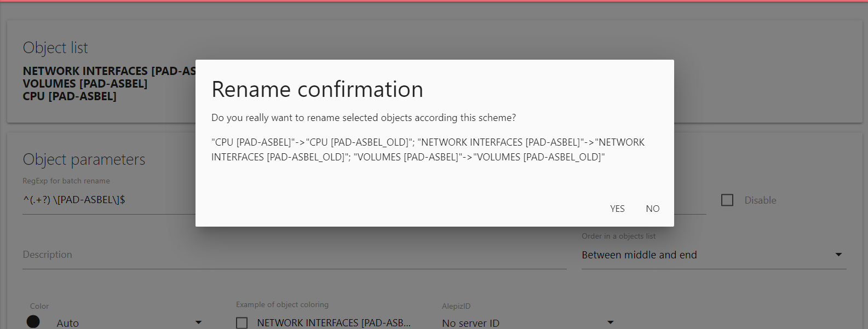The height and width of the screenshot is (329, 868).
Task: Click the rename scheme text in the dialog
Action: (428, 149)
